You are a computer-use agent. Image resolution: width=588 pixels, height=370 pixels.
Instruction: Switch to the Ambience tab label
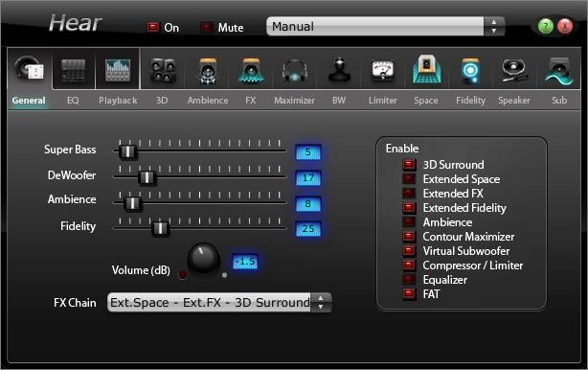click(208, 101)
